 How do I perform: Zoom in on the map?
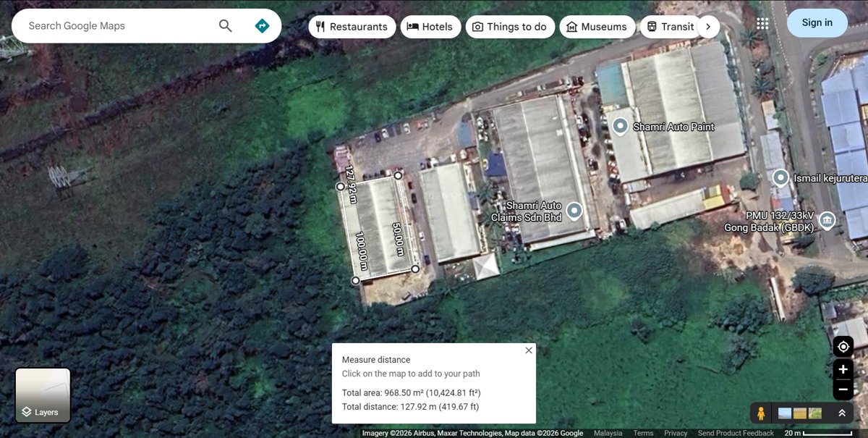click(x=843, y=369)
